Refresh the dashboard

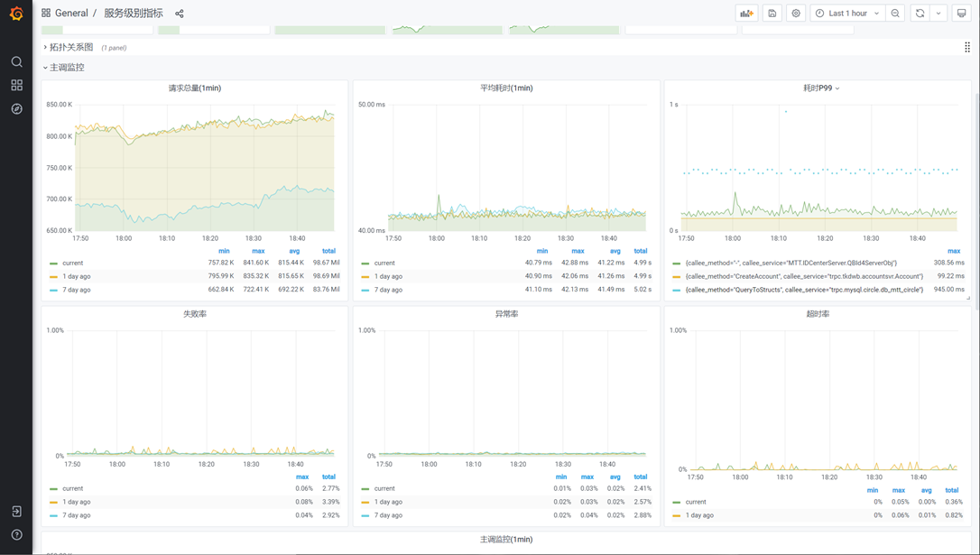920,14
